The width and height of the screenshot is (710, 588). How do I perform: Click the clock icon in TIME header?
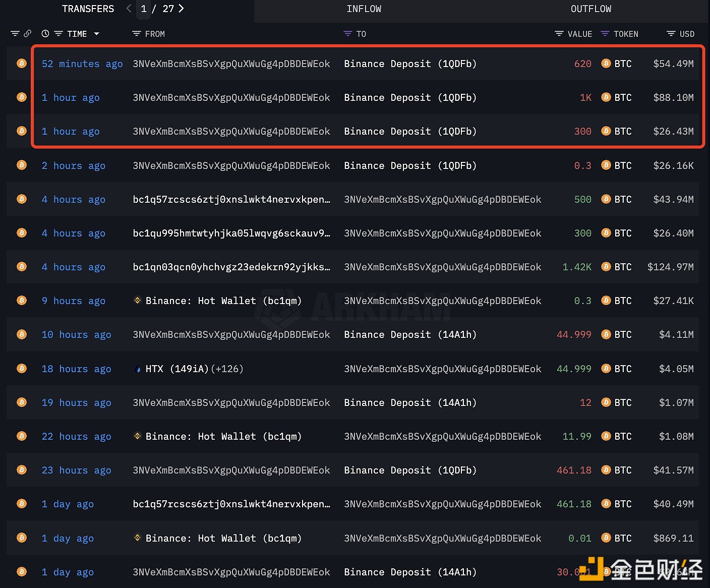click(45, 34)
